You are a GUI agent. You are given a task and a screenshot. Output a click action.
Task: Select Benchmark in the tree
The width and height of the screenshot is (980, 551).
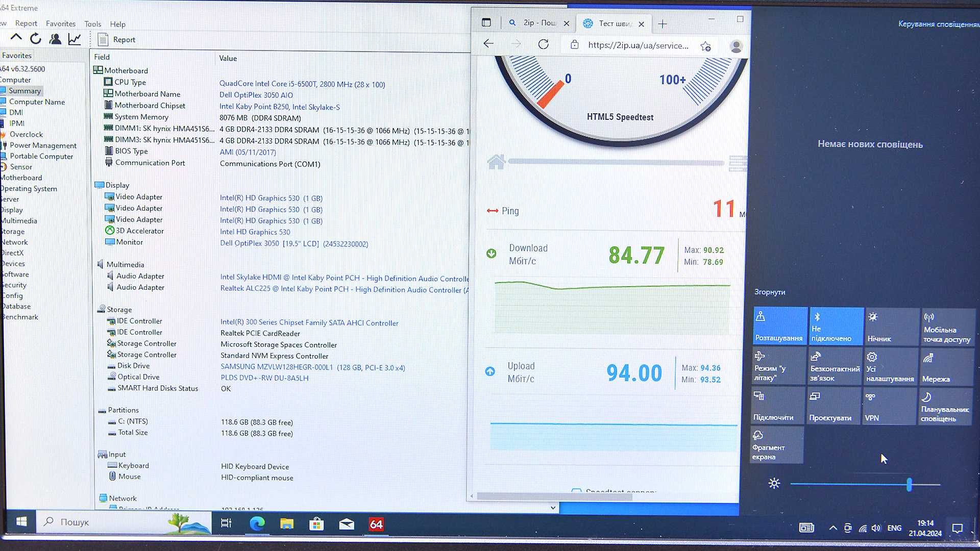pyautogui.click(x=20, y=317)
